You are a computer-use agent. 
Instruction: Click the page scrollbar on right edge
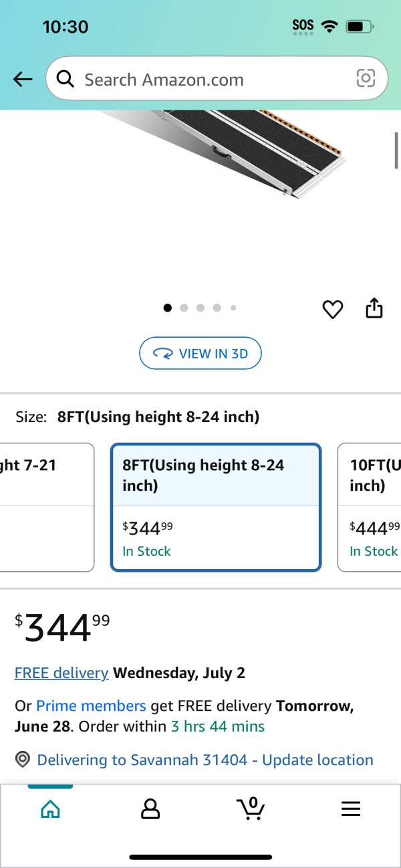coord(396,150)
